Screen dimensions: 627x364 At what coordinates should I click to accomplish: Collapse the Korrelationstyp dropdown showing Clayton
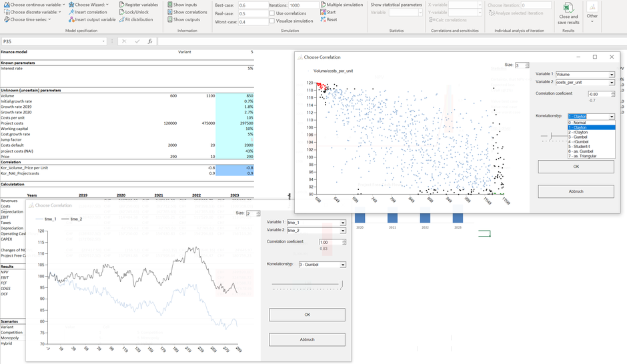tap(612, 117)
